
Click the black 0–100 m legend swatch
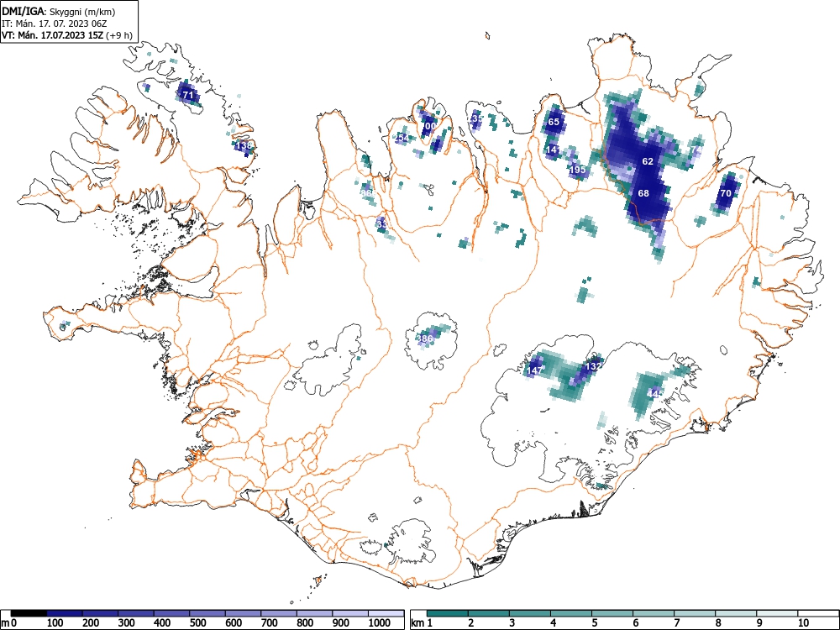(29, 613)
